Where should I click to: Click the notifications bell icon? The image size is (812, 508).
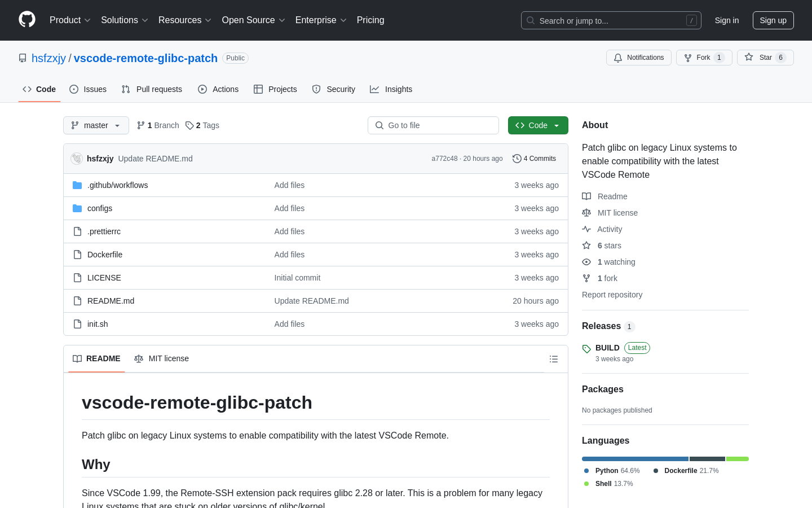click(618, 58)
